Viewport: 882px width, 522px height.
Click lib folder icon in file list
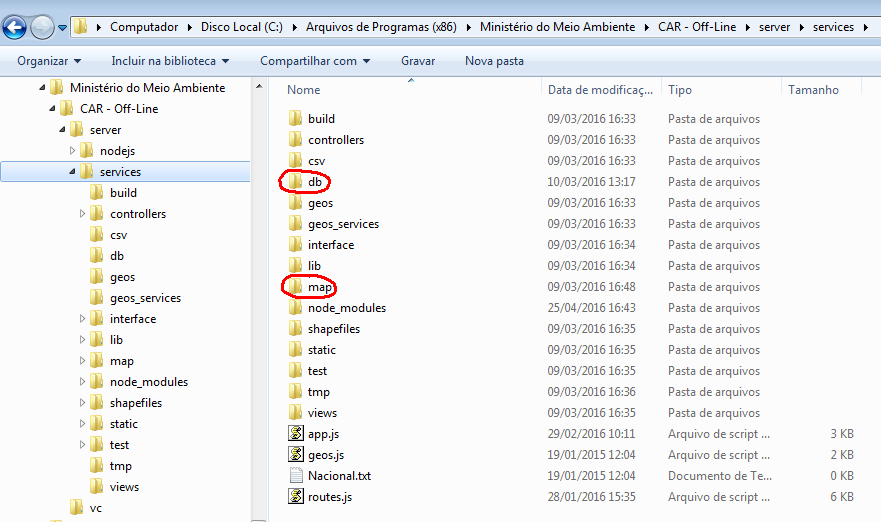point(295,266)
